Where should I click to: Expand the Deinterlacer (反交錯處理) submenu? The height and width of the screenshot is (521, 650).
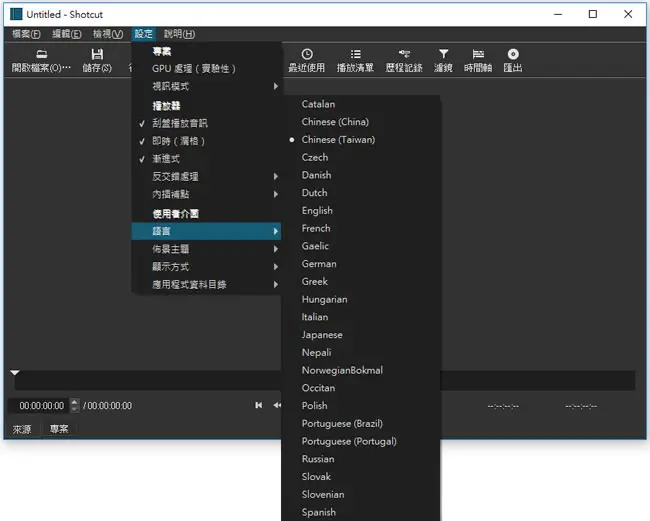click(206, 177)
